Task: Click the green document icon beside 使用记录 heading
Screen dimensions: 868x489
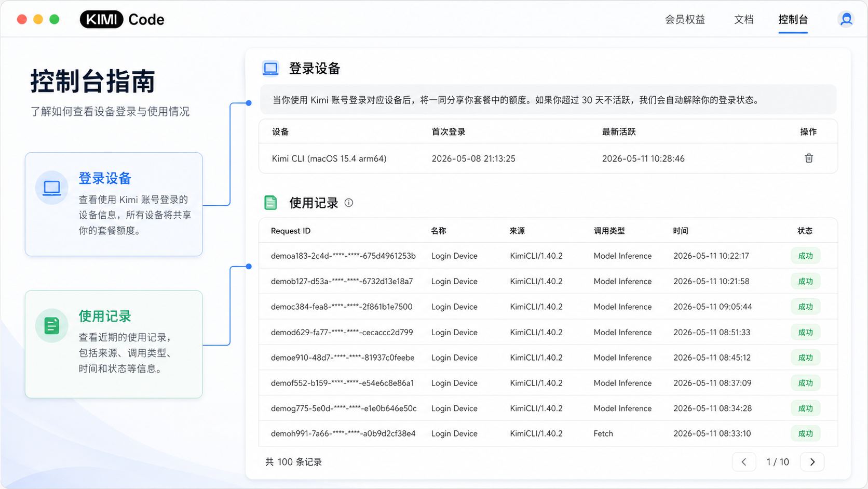Action: coord(270,203)
